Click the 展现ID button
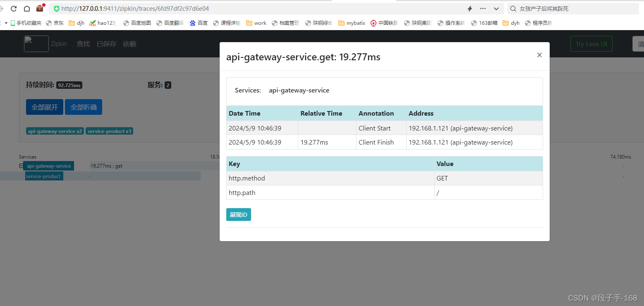644x306 pixels. (x=239, y=215)
